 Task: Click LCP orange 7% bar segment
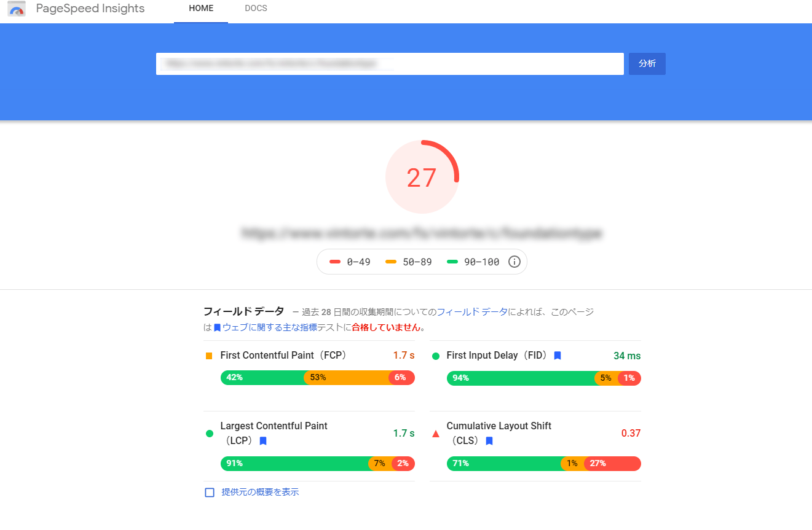[380, 464]
